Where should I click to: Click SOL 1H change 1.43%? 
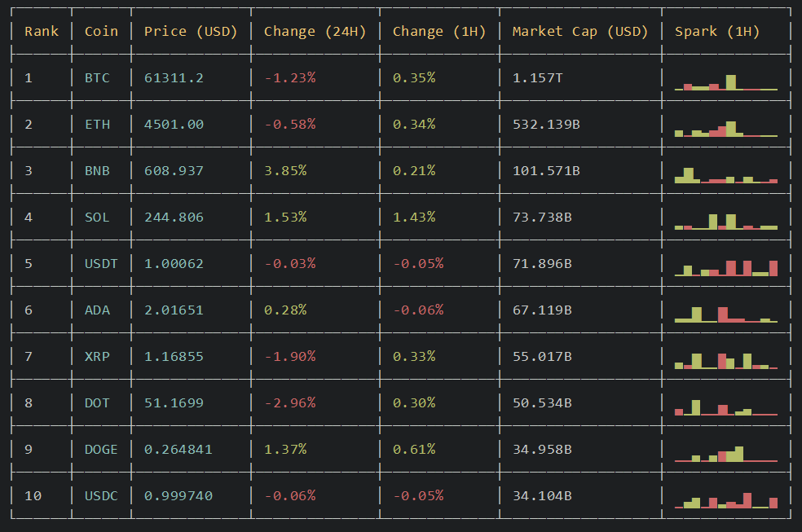pyautogui.click(x=414, y=218)
